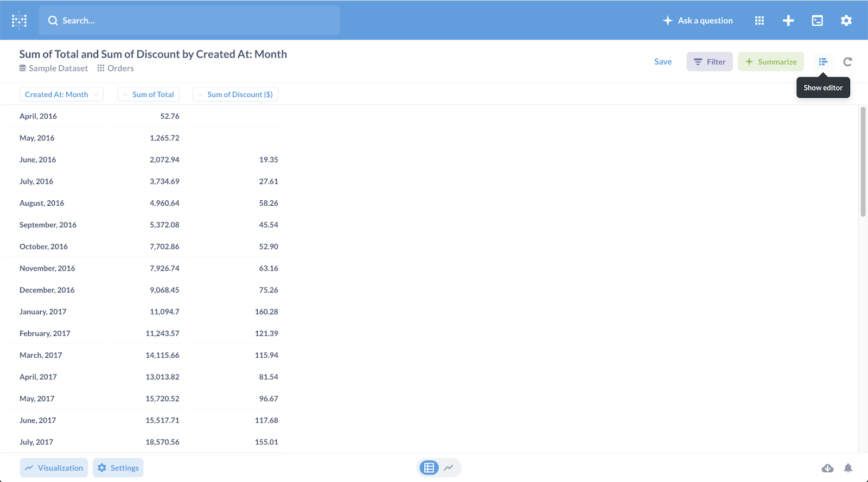Open the Visualization button

54,468
